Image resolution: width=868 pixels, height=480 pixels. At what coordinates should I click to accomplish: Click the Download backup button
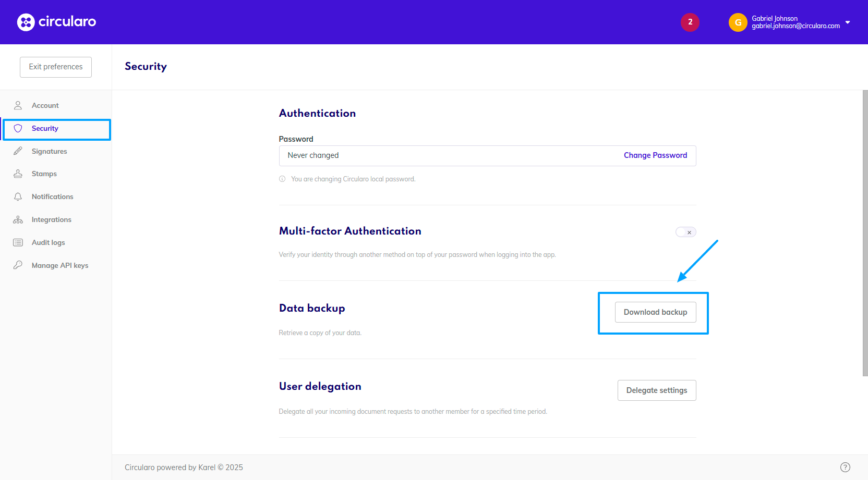point(655,312)
